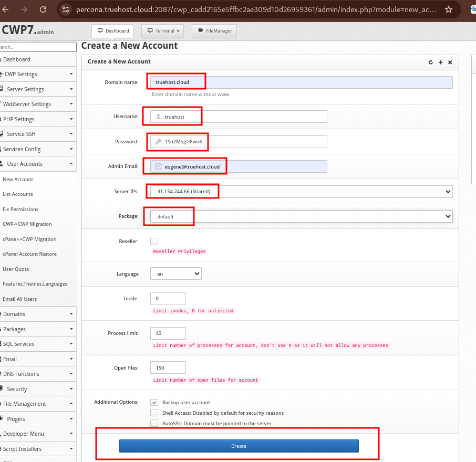Viewport: 476px width, 462px height.
Task: Open the Package dropdown
Action: (x=301, y=216)
